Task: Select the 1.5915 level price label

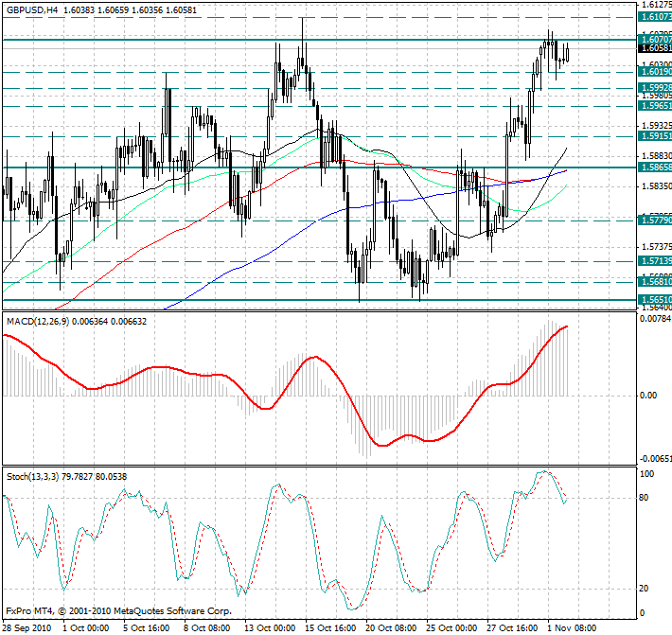Action: click(655, 136)
